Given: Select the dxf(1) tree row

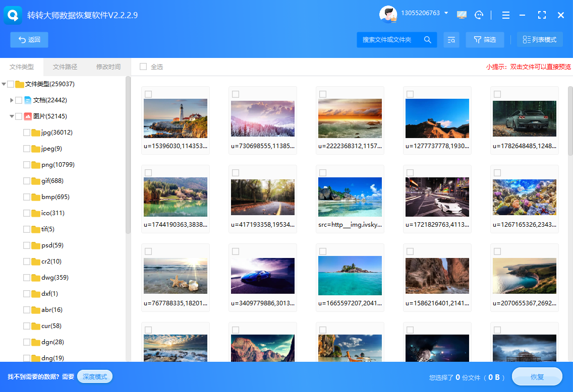Looking at the screenshot, I should pyautogui.click(x=50, y=293).
